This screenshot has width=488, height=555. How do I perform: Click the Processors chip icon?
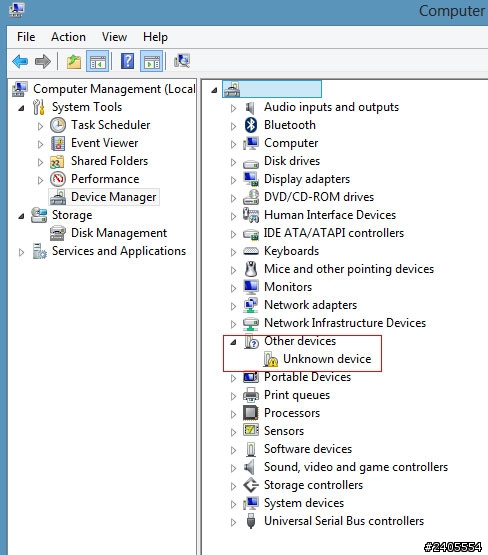click(x=251, y=413)
